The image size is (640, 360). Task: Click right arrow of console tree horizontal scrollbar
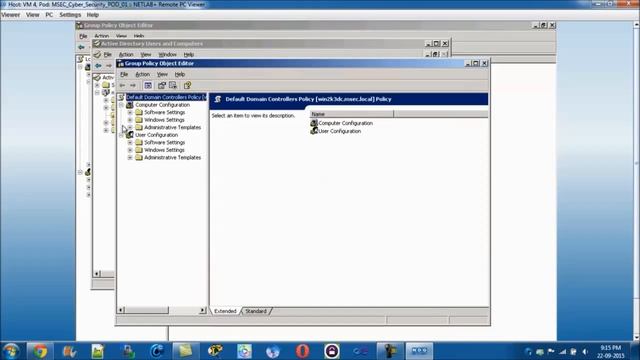pos(202,310)
